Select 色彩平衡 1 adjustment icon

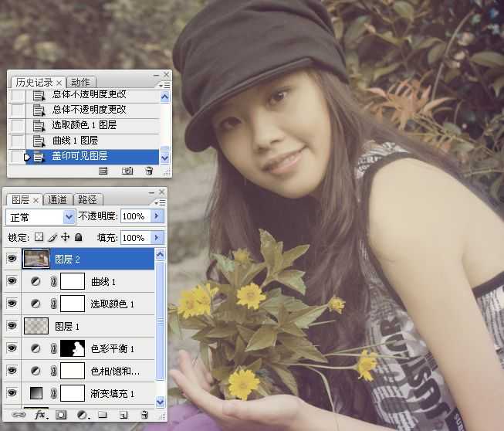36,348
